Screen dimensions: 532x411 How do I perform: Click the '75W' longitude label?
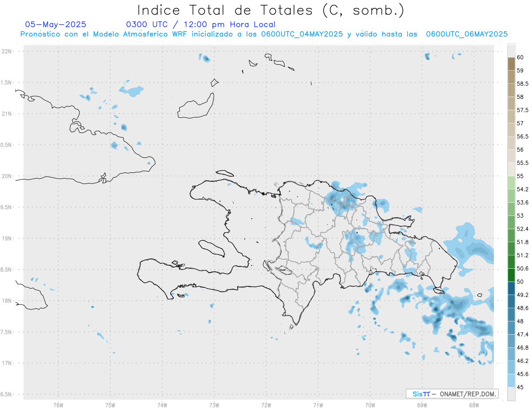[x=110, y=405]
